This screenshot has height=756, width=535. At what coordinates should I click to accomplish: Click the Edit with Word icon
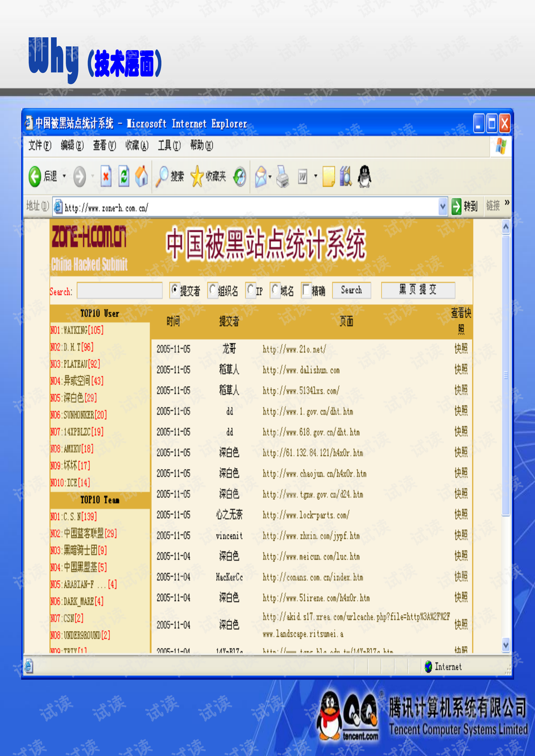coord(303,177)
